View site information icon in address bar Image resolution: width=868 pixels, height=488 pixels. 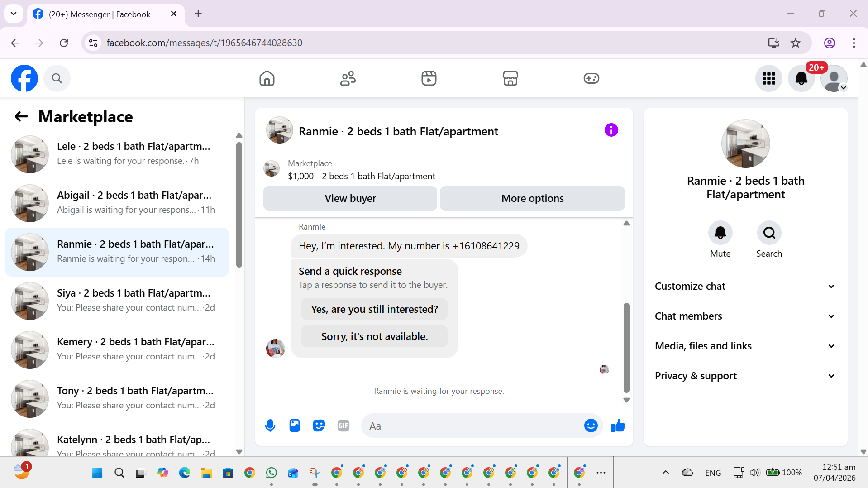pyautogui.click(x=93, y=43)
